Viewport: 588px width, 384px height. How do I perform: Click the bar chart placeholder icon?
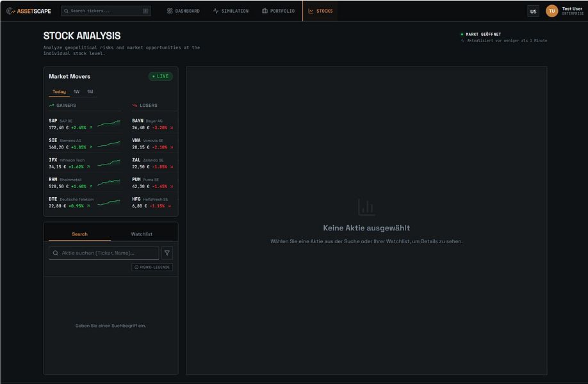pos(366,207)
